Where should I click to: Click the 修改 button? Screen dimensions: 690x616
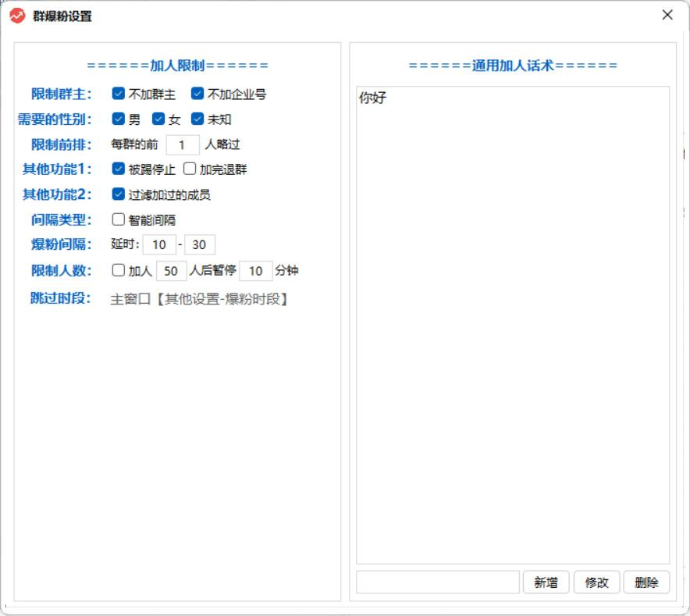[596, 582]
